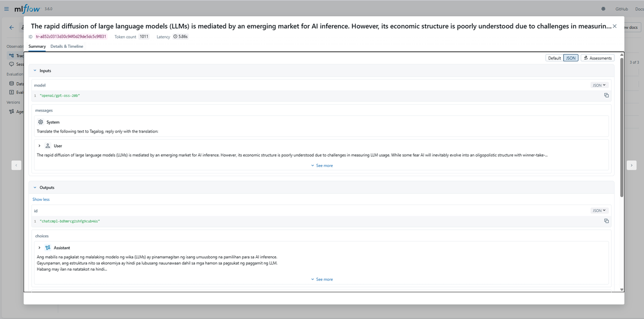Image resolution: width=644 pixels, height=319 pixels.
Task: Click the System prompt translation text
Action: pyautogui.click(x=98, y=131)
